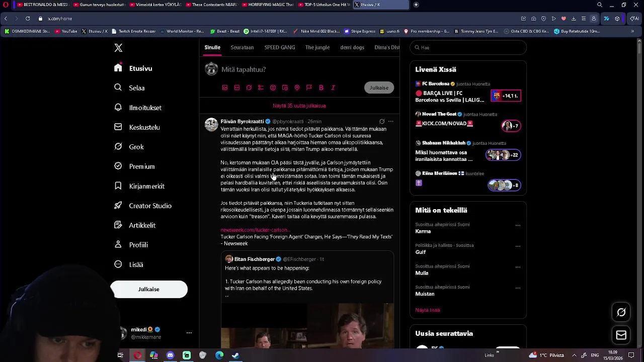Add image to post via media icon
Viewport: 644px width, 362px height.
click(225, 87)
